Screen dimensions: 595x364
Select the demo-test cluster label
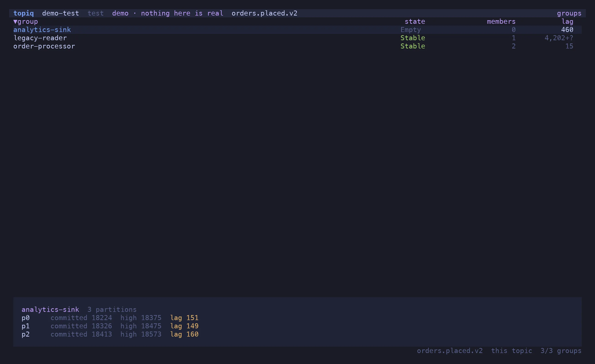click(x=60, y=13)
